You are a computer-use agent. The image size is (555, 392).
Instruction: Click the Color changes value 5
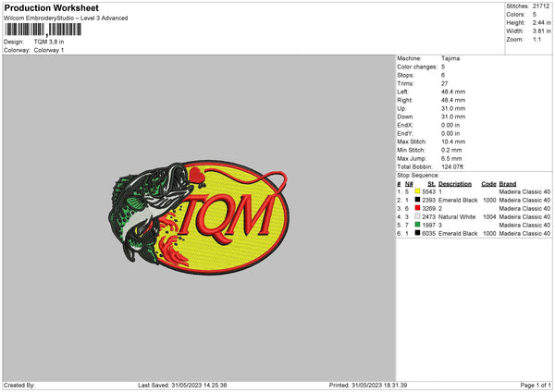point(443,67)
